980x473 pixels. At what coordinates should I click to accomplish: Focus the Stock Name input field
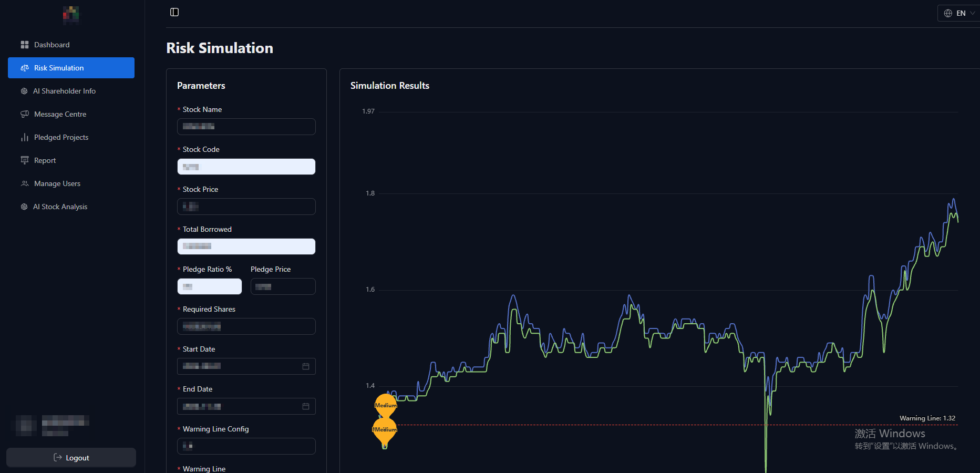(x=246, y=127)
